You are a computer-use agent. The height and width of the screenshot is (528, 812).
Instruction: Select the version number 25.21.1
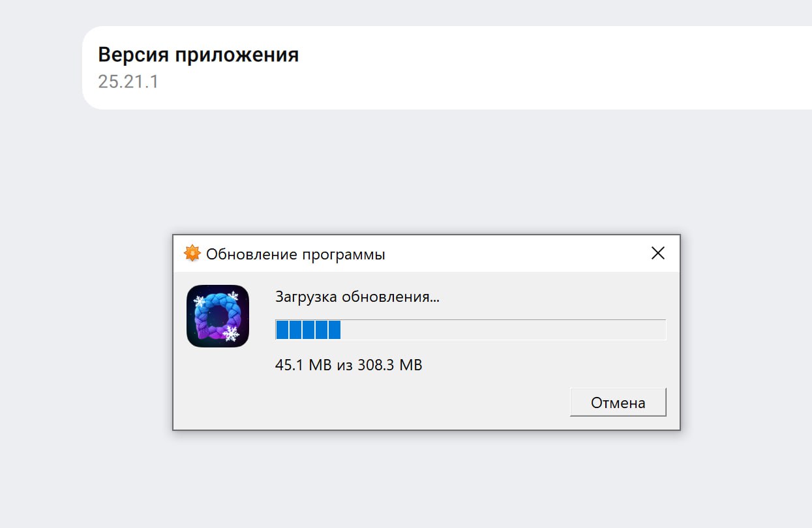pos(128,81)
